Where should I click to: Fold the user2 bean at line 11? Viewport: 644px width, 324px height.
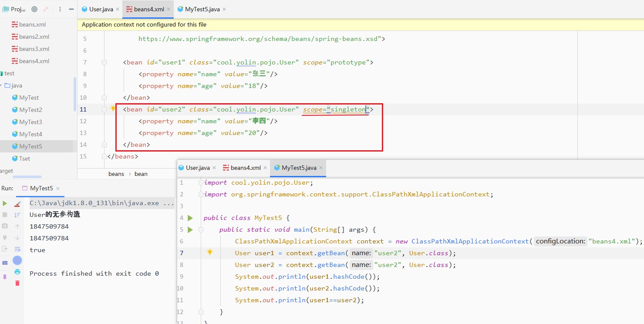104,109
